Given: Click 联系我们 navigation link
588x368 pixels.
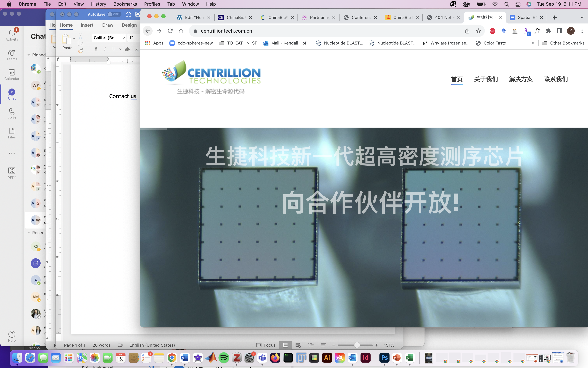Looking at the screenshot, I should [x=556, y=79].
